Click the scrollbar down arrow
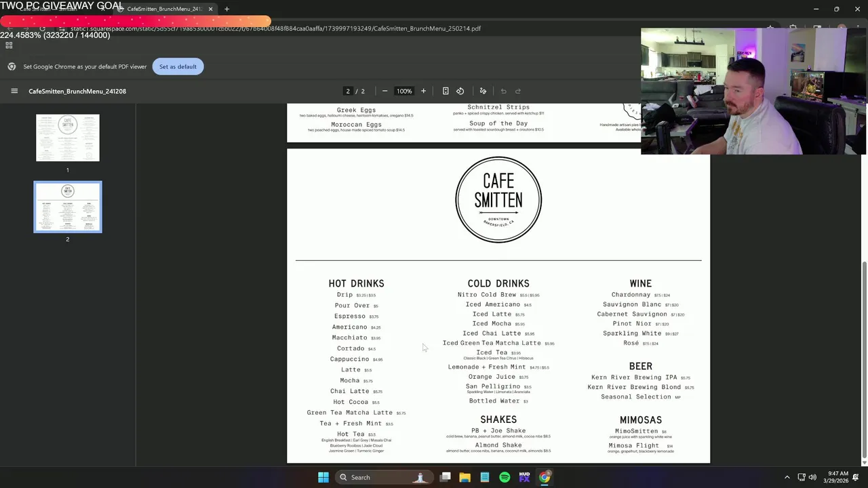 (x=864, y=462)
